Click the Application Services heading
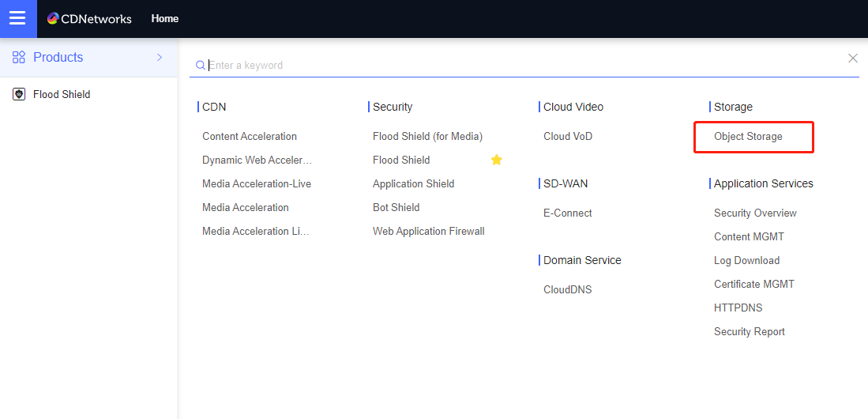 pyautogui.click(x=764, y=184)
